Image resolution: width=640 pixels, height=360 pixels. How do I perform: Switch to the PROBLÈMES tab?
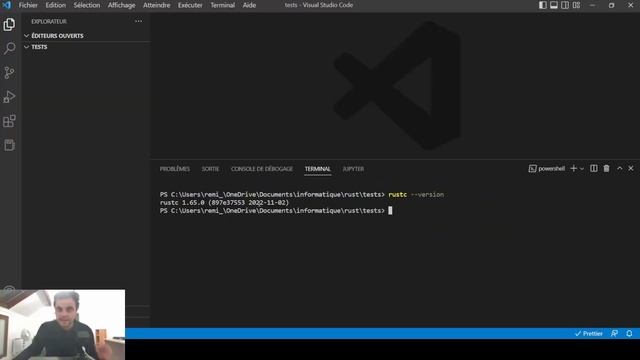click(175, 169)
